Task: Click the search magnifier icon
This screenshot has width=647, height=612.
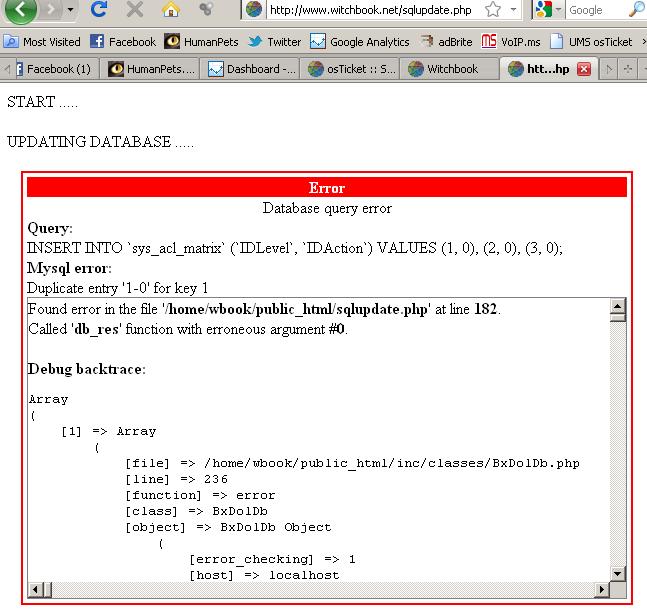Action: coord(636,9)
